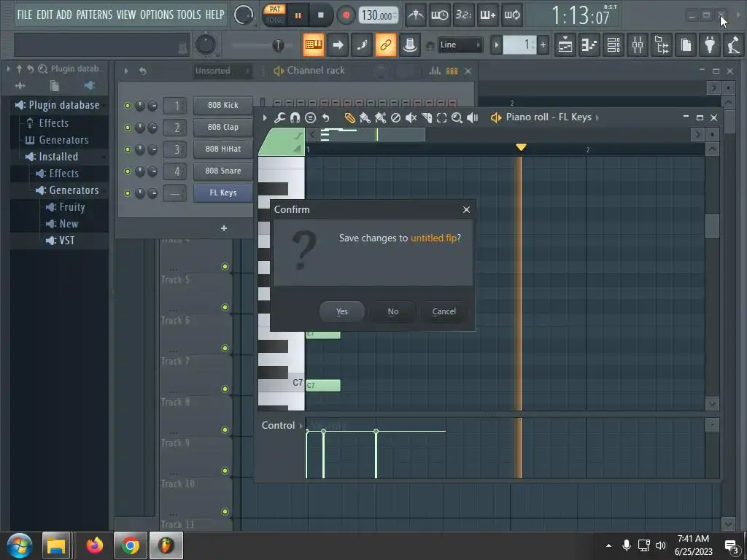
Task: Mute the 808 Kick channel LED
Action: (127, 106)
